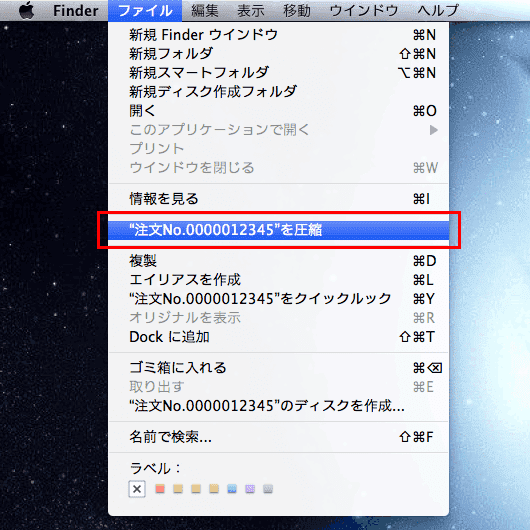Open the 表示 menu

pos(250,10)
